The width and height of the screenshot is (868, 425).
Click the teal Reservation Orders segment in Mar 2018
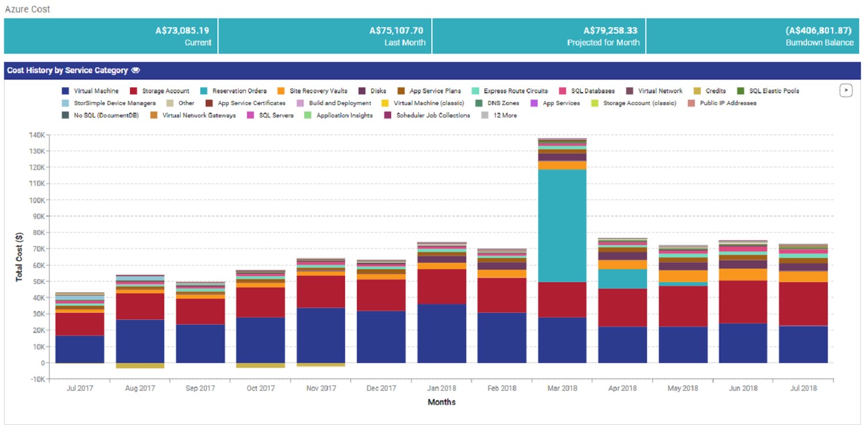(x=562, y=225)
